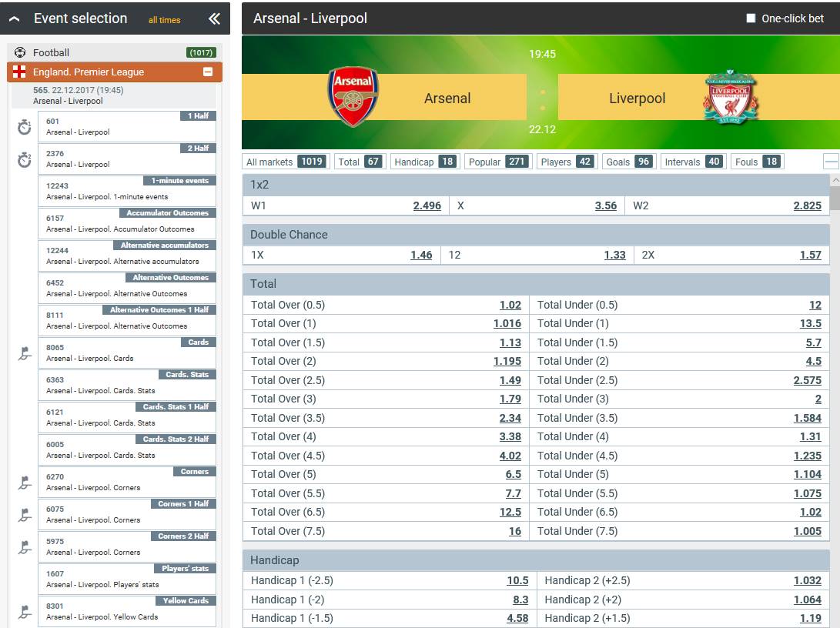Open the 12244 Alternative accumulators entry

127,256
